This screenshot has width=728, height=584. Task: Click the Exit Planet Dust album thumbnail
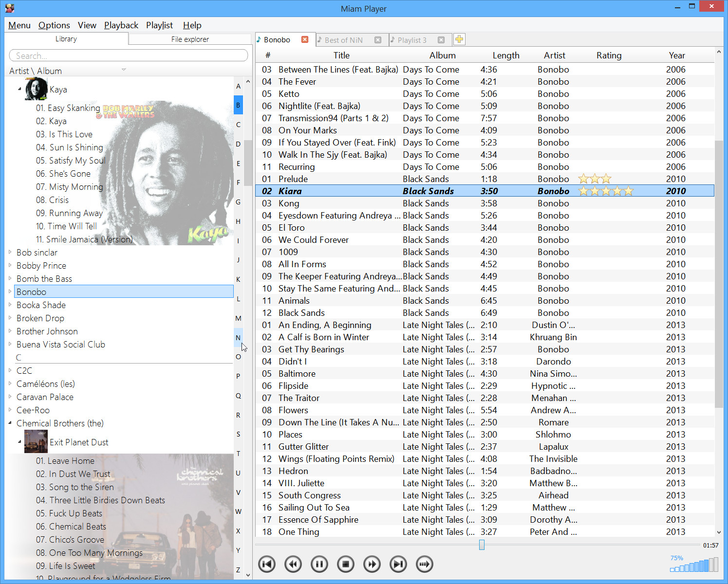(x=36, y=441)
